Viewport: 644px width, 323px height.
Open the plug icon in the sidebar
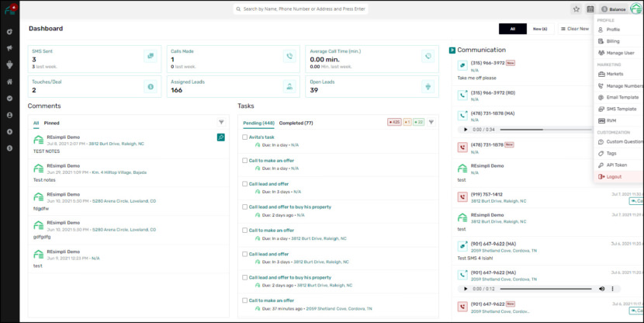pos(9,64)
